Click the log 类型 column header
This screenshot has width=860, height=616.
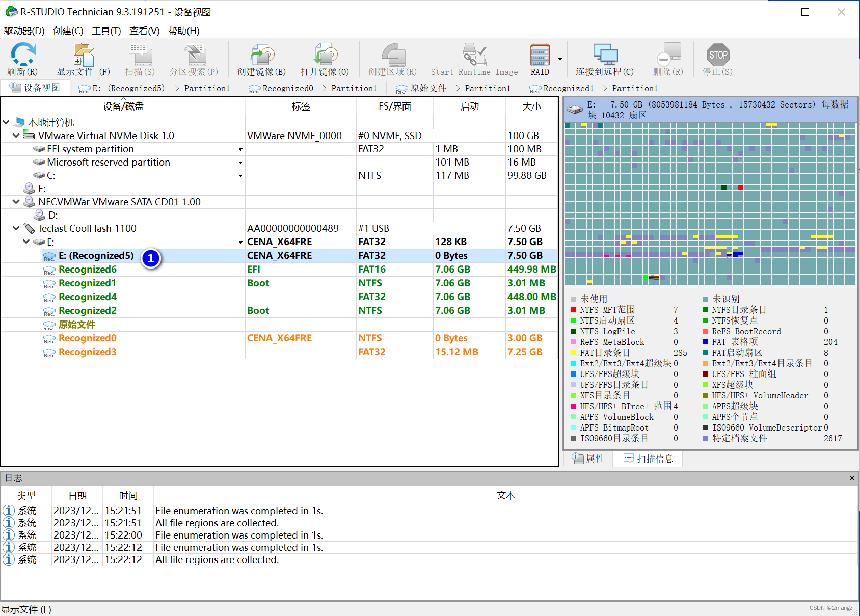tap(26, 495)
